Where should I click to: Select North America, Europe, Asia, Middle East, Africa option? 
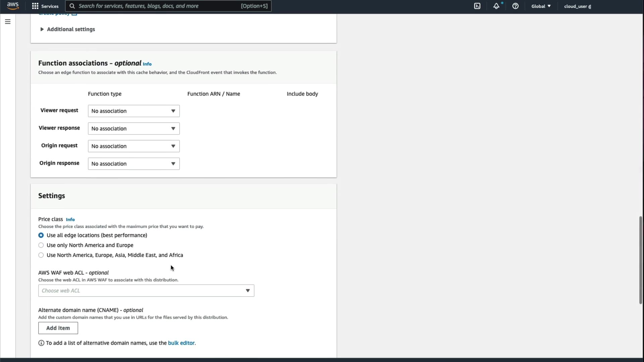click(x=41, y=255)
